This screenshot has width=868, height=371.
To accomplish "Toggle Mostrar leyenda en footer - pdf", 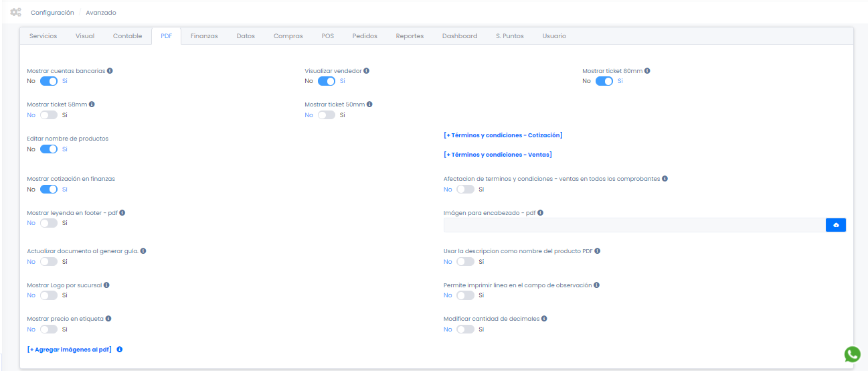I will pos(49,223).
